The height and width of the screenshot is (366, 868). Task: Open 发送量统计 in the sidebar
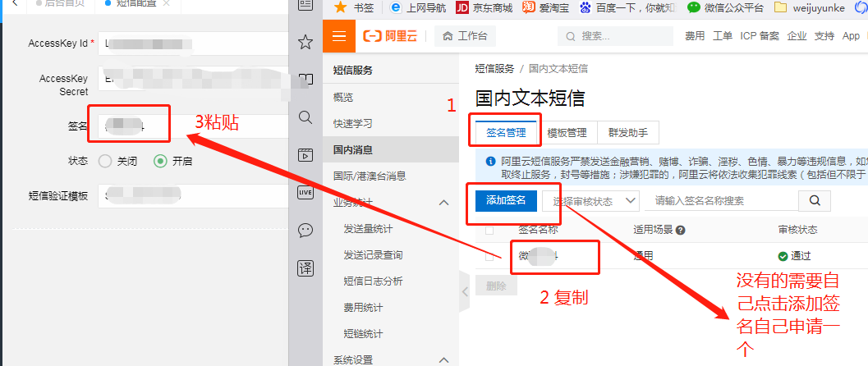tap(368, 229)
